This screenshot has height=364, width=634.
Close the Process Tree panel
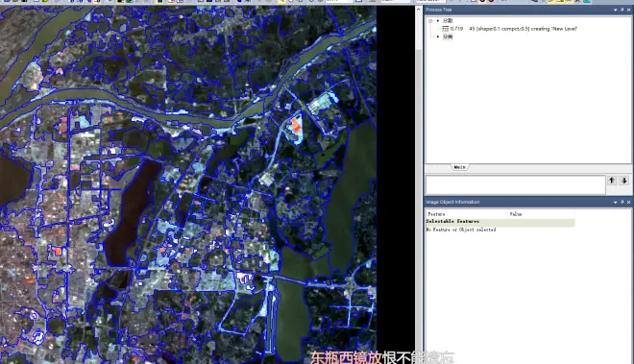click(629, 10)
